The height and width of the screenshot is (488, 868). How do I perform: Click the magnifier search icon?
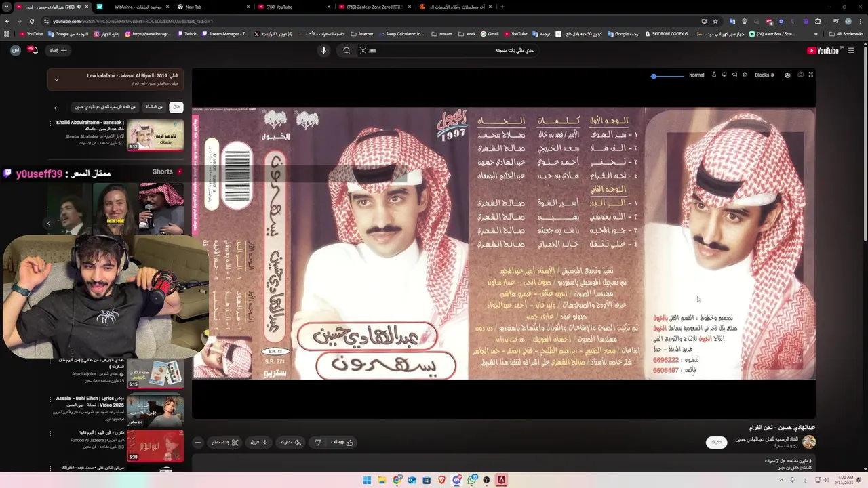point(347,50)
